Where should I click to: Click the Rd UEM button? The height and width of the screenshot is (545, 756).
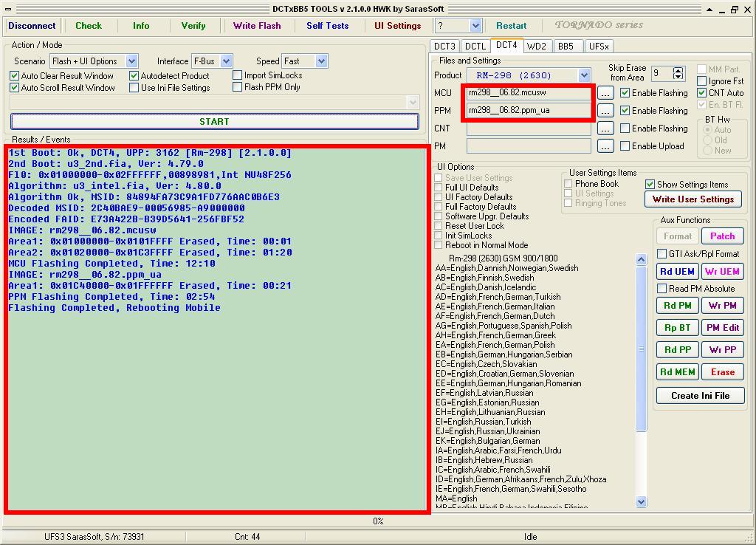click(x=677, y=272)
